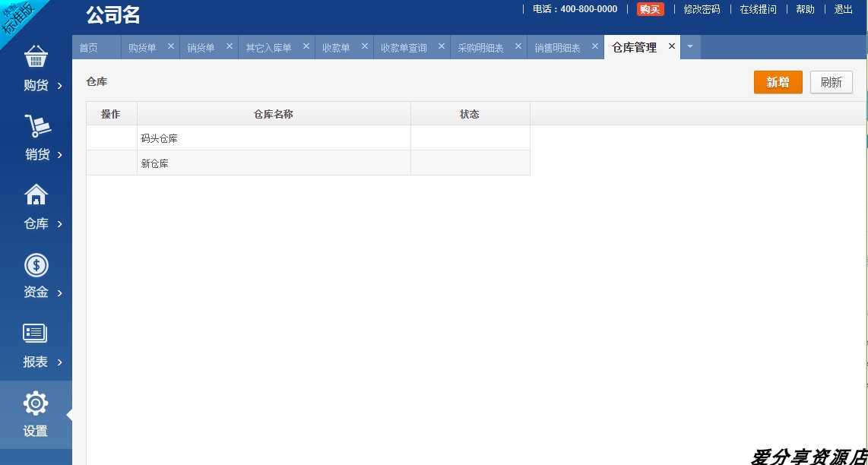Select the 码头仓库 row
868x465 pixels.
[x=309, y=138]
